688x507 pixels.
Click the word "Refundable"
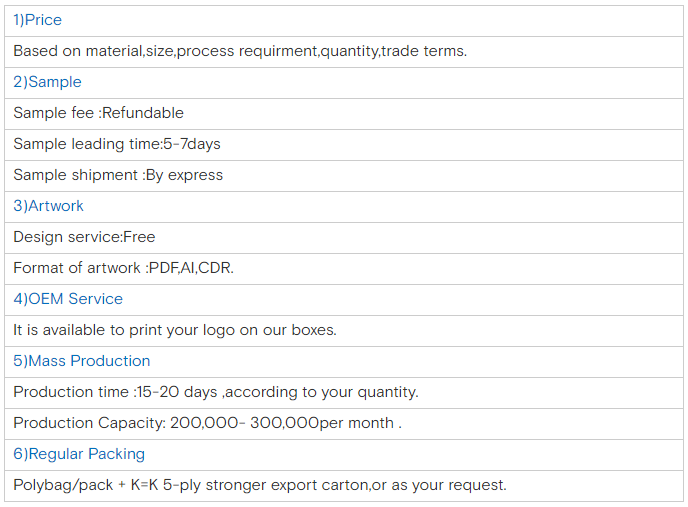143,113
